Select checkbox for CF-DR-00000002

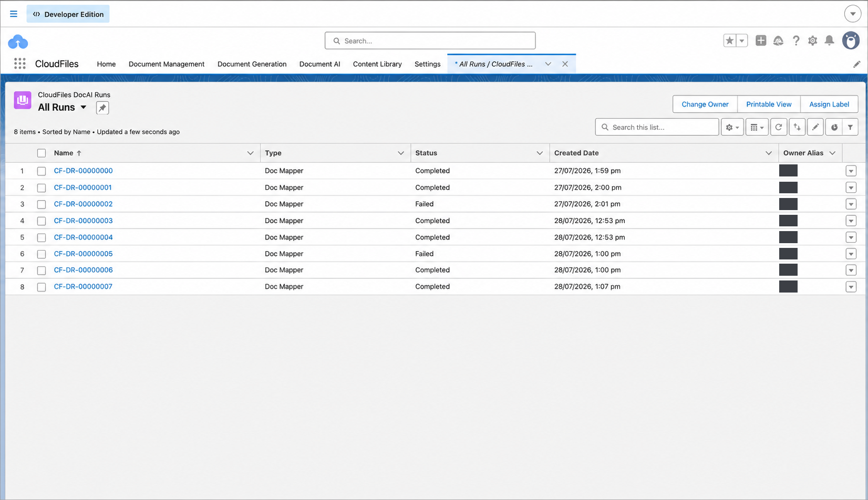(42, 204)
